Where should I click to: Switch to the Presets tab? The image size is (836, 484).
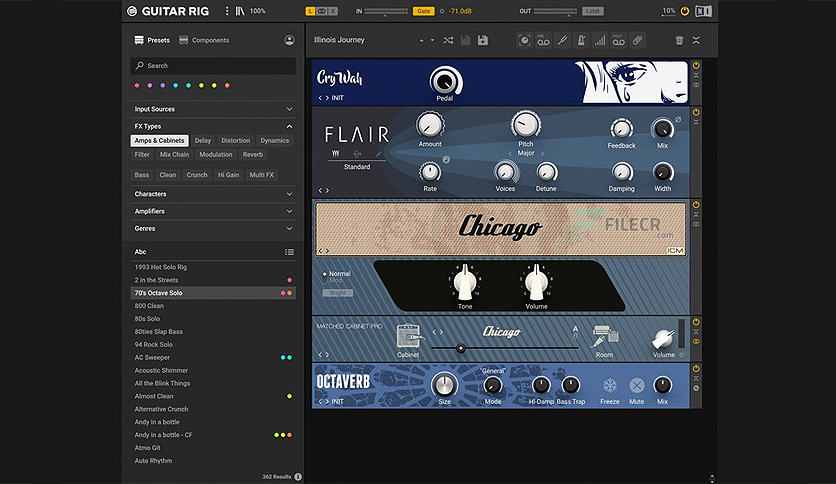pos(152,40)
